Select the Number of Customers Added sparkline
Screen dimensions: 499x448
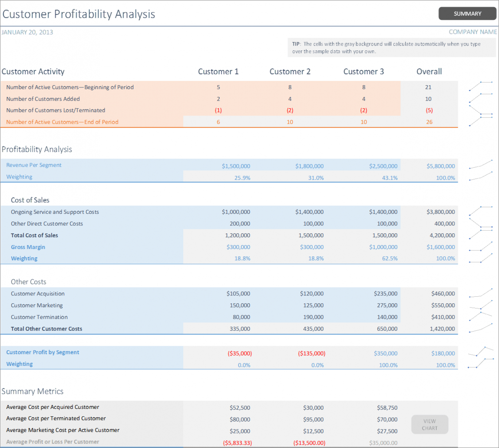tap(480, 98)
